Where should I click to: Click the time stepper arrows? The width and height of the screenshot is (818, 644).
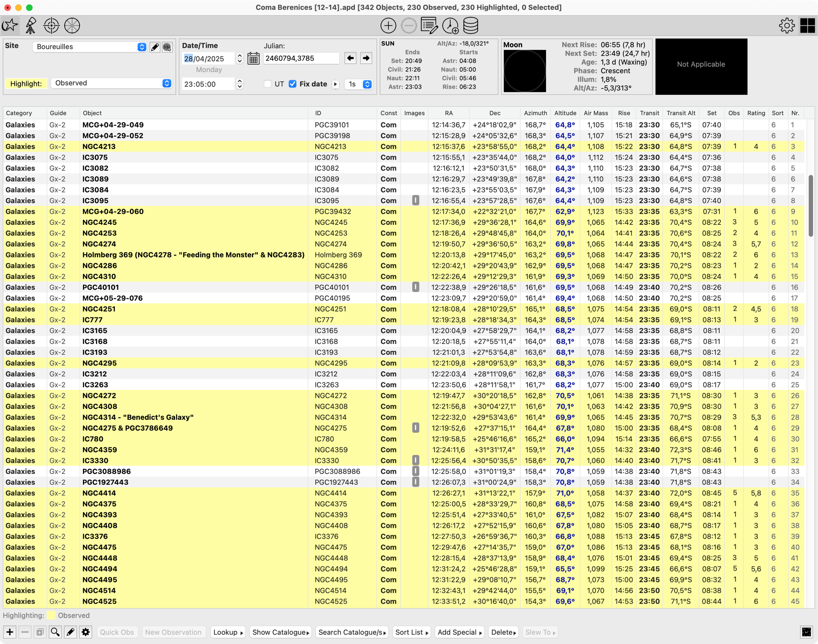pyautogui.click(x=240, y=84)
